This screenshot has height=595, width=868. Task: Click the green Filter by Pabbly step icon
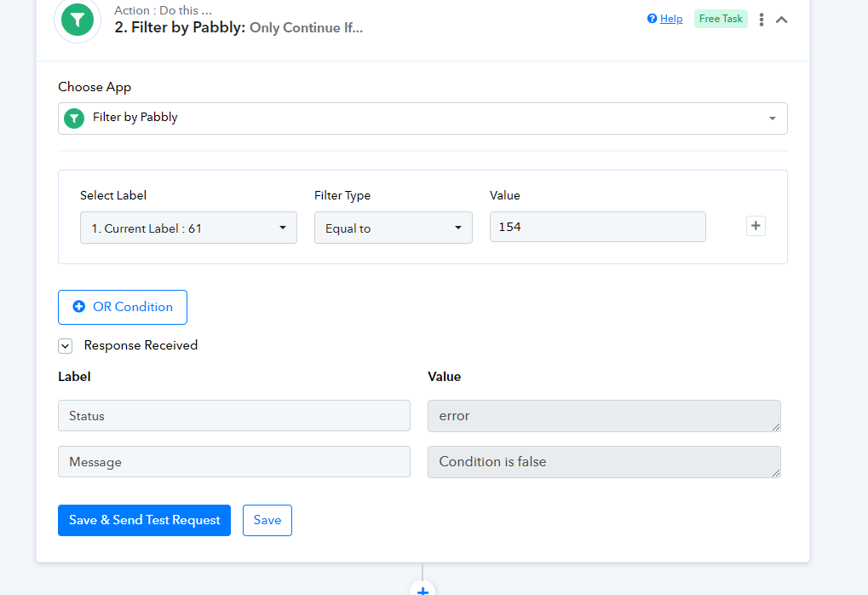point(78,20)
